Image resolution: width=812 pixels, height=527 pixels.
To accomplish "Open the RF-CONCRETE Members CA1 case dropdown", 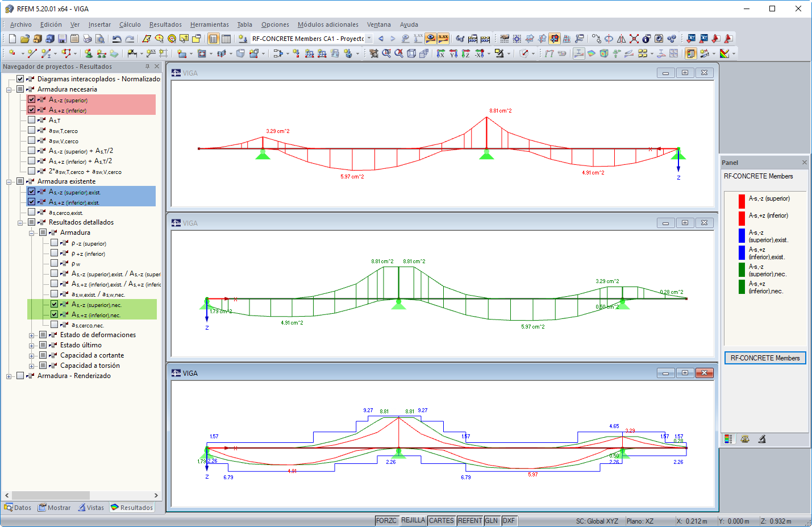I will coord(369,39).
